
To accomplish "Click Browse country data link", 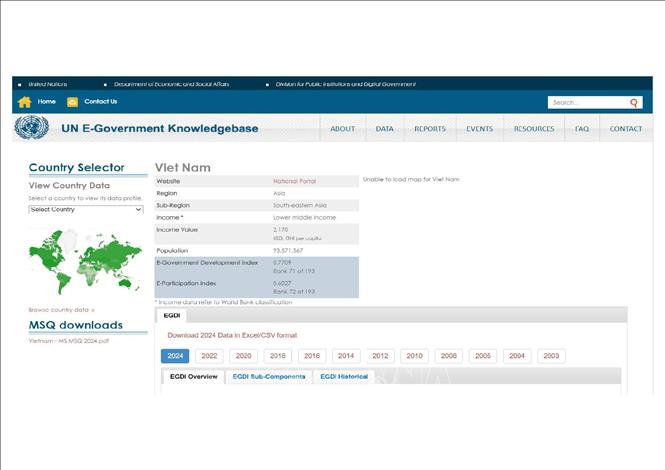I will tap(61, 309).
